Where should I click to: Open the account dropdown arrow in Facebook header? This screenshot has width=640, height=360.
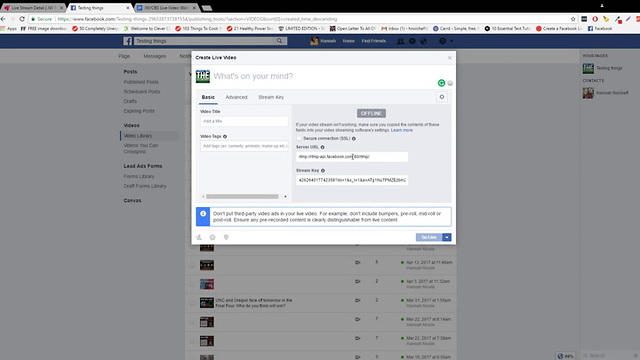(451, 41)
